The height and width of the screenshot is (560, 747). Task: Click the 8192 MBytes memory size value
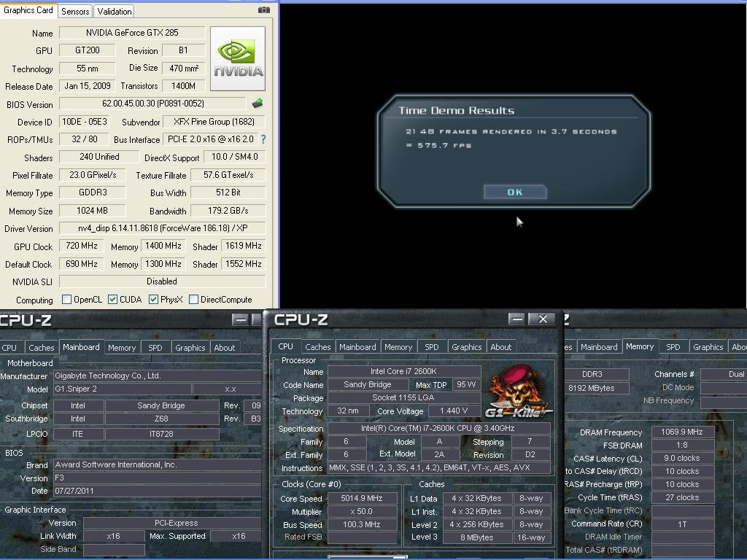click(595, 388)
